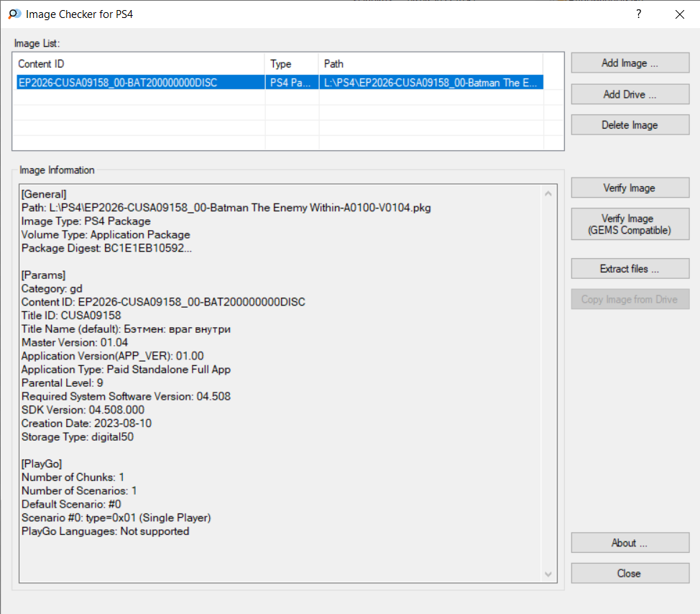Click the [Params] Content ID line
The image size is (700, 614).
(x=163, y=302)
